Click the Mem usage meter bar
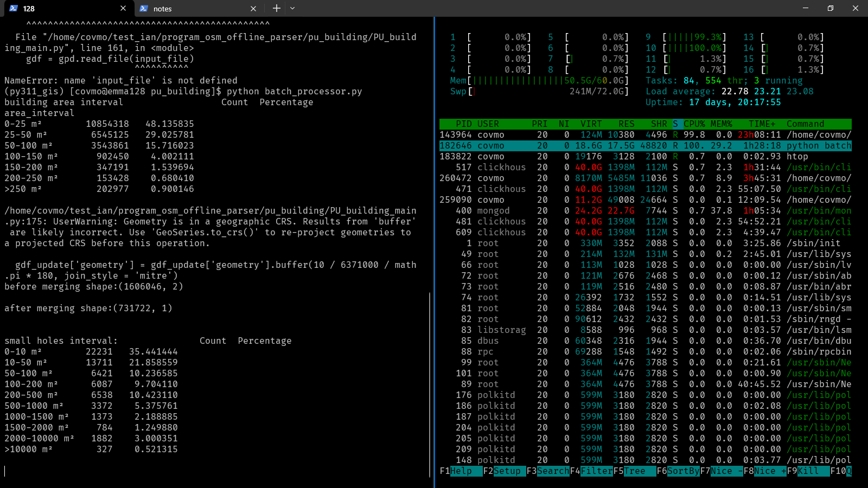This screenshot has height=488, width=868. 540,81
